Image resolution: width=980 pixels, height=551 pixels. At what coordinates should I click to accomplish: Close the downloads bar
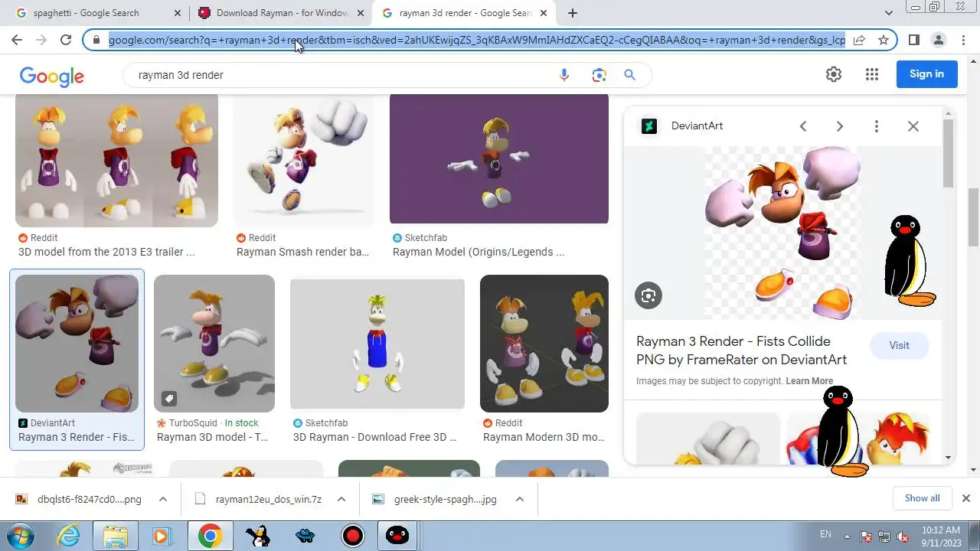point(966,498)
